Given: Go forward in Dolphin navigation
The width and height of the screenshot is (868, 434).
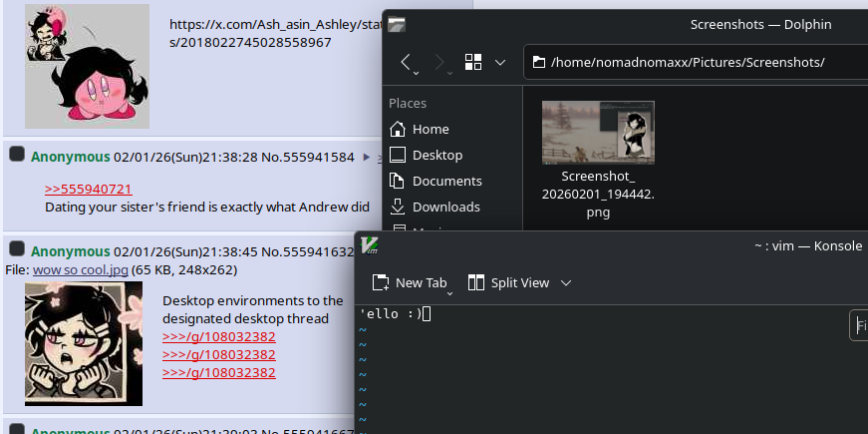Looking at the screenshot, I should (442, 62).
